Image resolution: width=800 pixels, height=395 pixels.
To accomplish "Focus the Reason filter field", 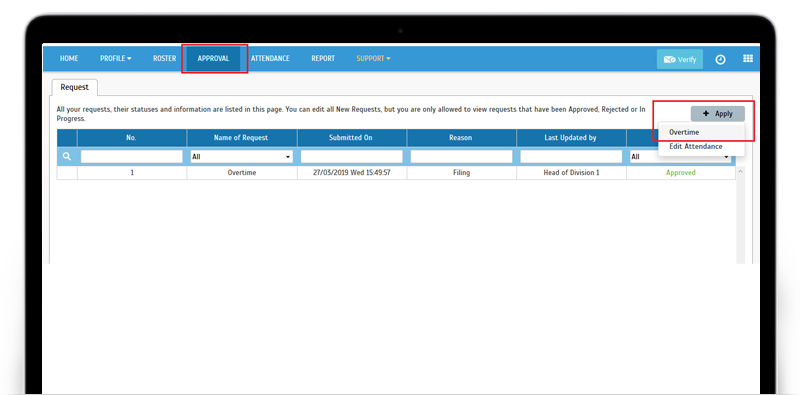I will click(461, 157).
